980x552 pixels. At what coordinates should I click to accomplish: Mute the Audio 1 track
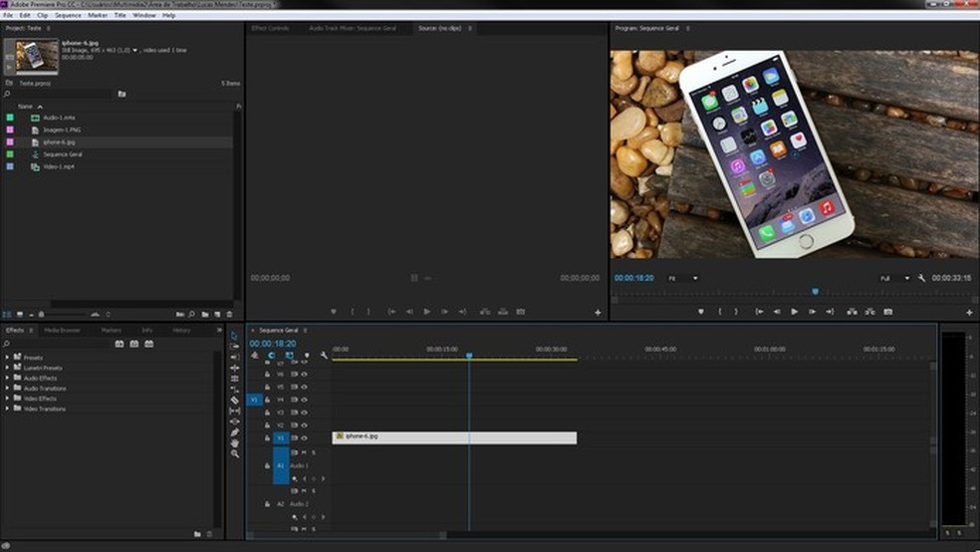tap(304, 452)
